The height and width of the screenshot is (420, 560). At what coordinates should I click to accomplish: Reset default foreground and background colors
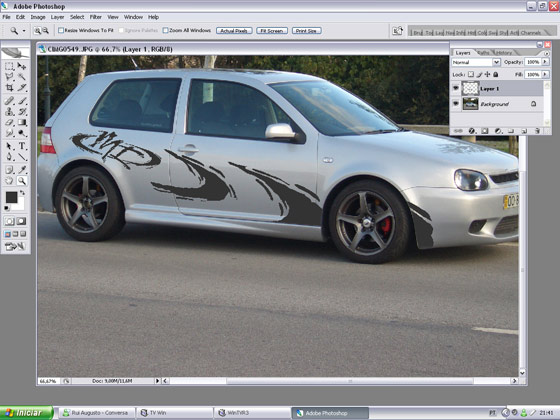tap(7, 208)
